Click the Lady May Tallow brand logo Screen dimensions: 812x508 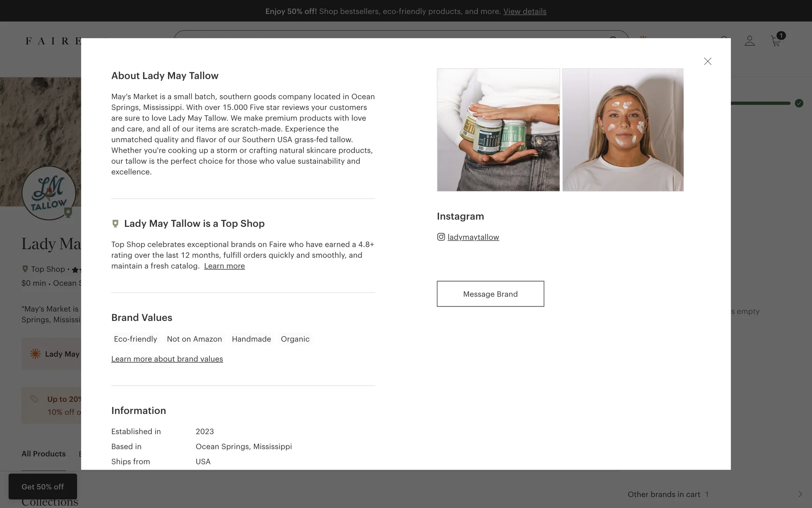coord(49,193)
